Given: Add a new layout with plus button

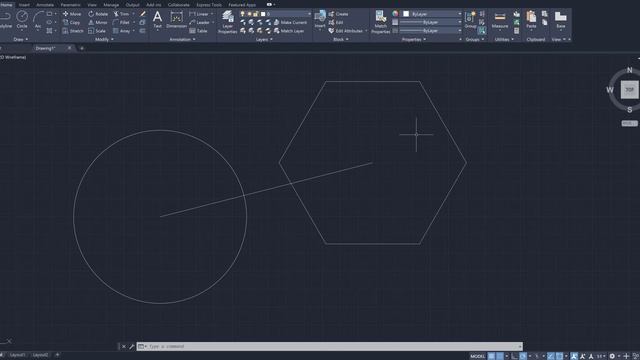Looking at the screenshot, I should 57,355.
